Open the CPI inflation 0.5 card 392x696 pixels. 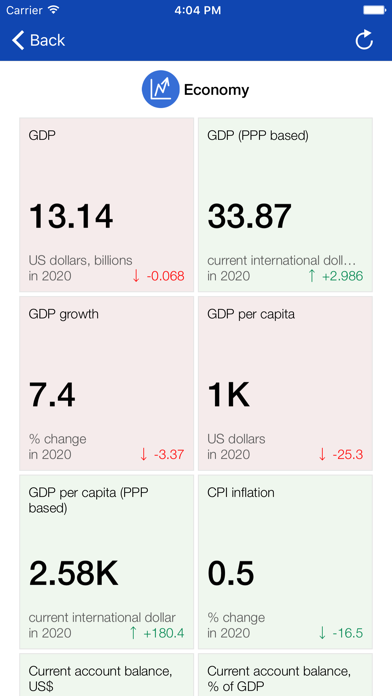click(285, 562)
